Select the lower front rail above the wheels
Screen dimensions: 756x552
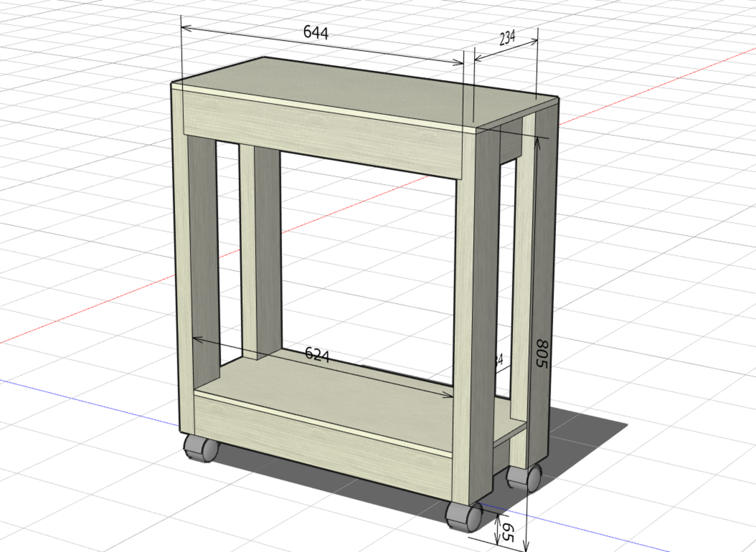pyautogui.click(x=323, y=445)
